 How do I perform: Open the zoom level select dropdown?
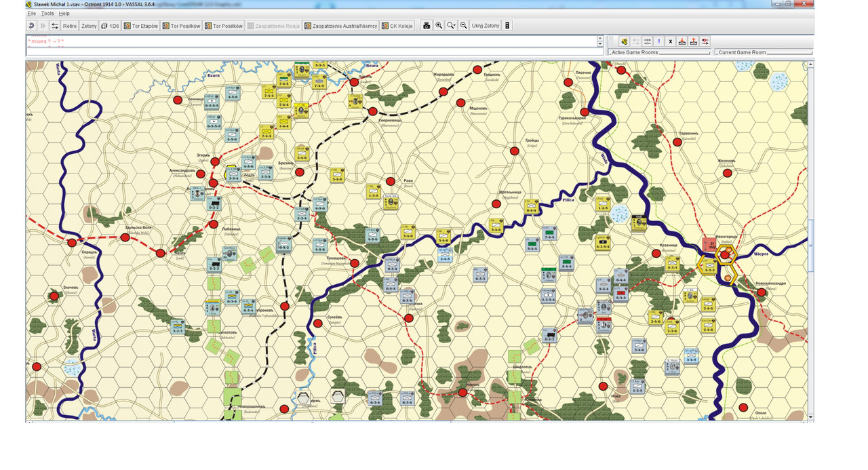pos(452,26)
